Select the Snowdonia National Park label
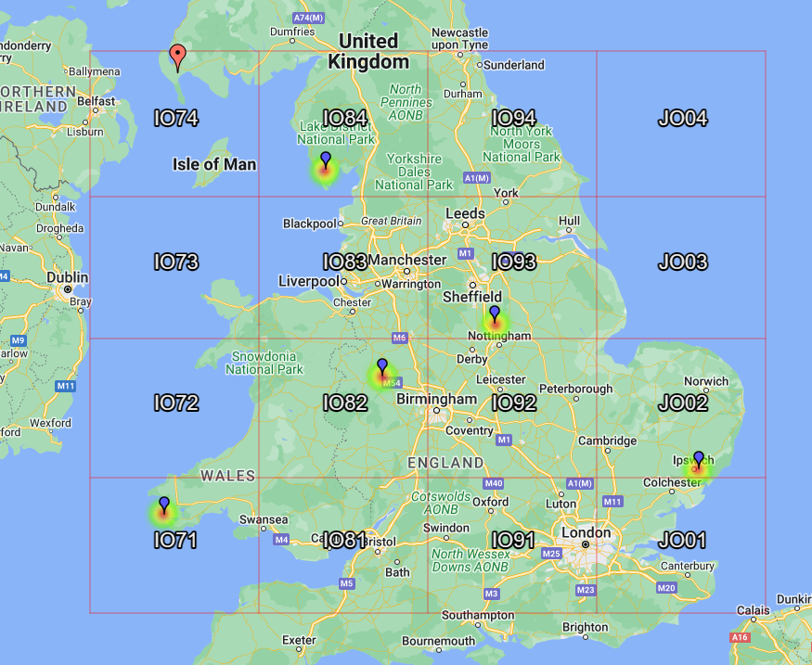The width and height of the screenshot is (812, 665). click(x=264, y=363)
